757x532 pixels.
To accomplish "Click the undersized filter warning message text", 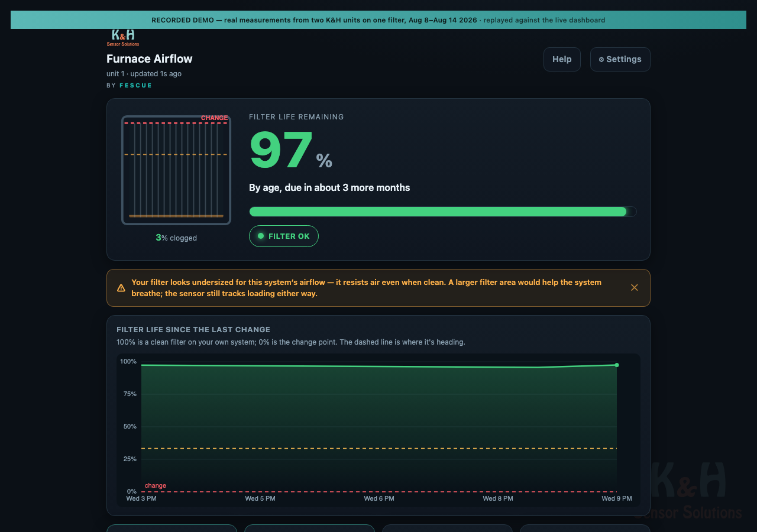I will [367, 288].
